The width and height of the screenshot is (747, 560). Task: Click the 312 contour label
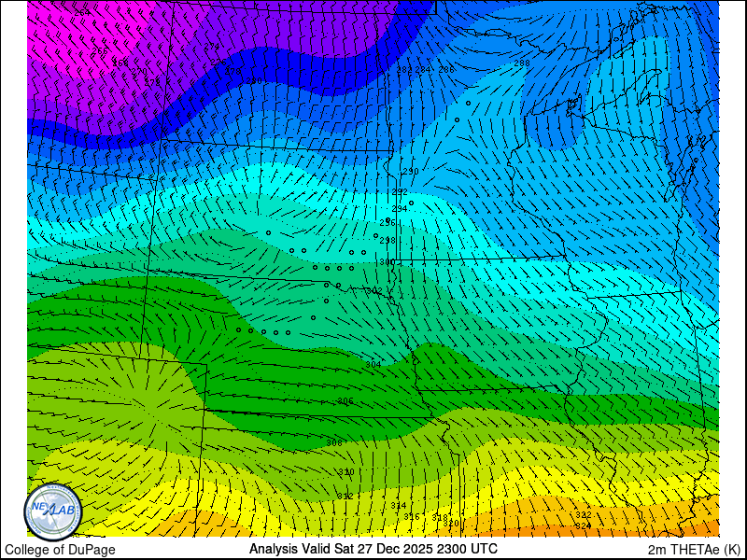pos(345,497)
